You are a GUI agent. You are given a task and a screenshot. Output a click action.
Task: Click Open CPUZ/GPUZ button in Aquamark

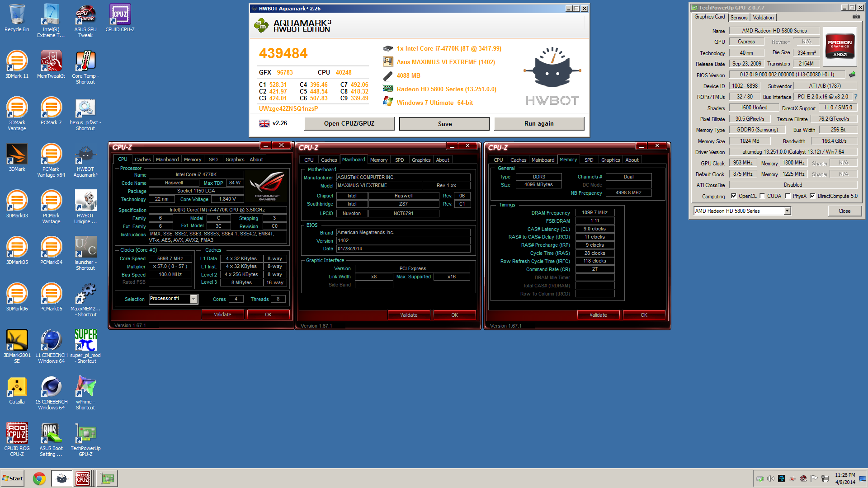click(x=349, y=124)
